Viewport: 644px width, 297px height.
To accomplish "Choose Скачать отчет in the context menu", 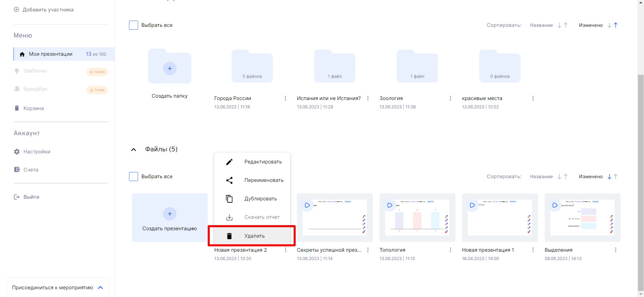I will click(252, 217).
